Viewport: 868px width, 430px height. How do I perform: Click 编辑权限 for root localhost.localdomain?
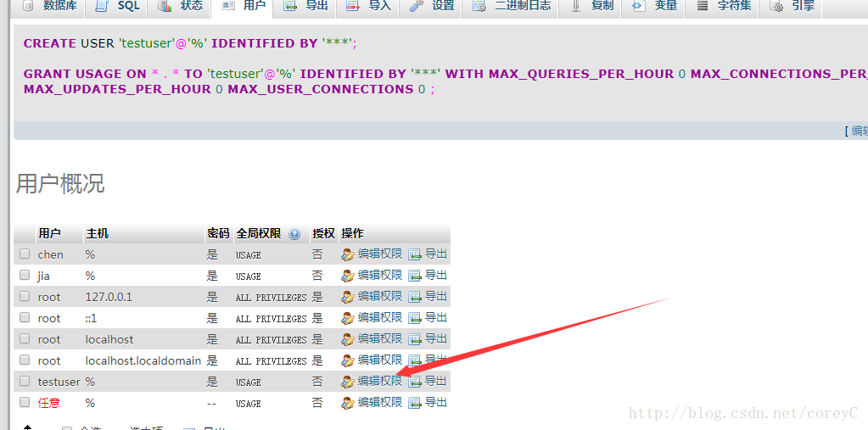point(380,360)
